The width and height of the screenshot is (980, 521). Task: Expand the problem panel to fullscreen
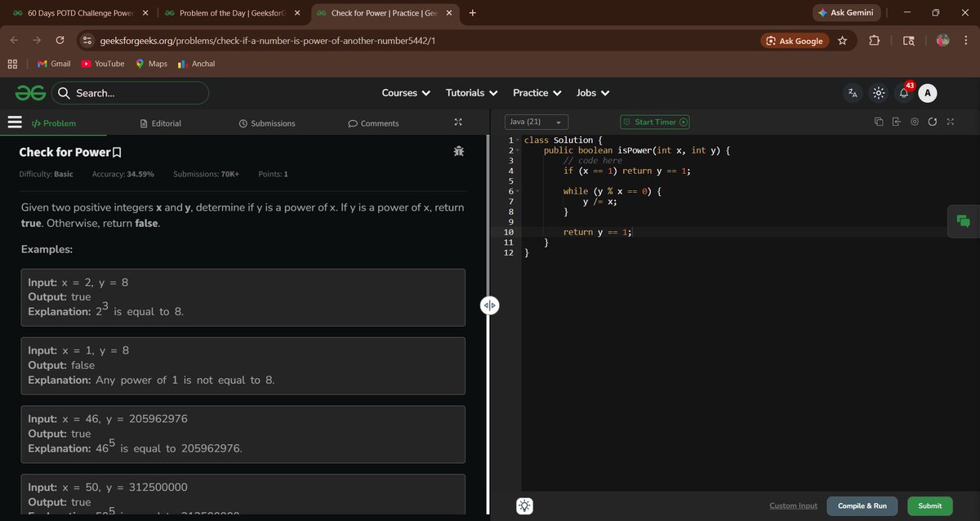[x=458, y=122]
